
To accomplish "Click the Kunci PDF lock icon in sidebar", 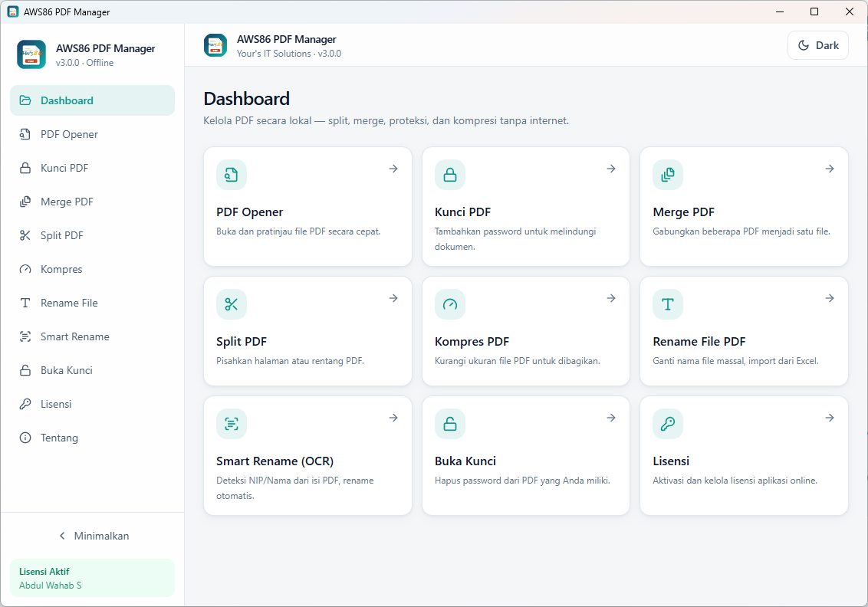I will pos(25,168).
